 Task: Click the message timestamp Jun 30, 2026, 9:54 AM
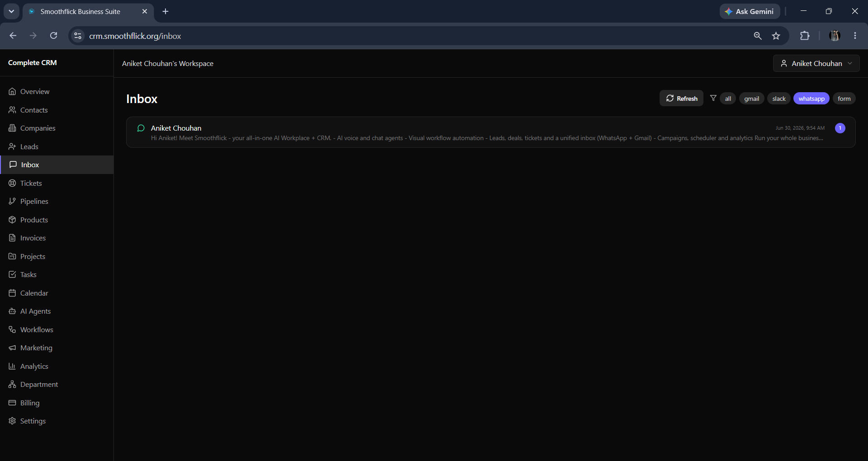pyautogui.click(x=800, y=128)
